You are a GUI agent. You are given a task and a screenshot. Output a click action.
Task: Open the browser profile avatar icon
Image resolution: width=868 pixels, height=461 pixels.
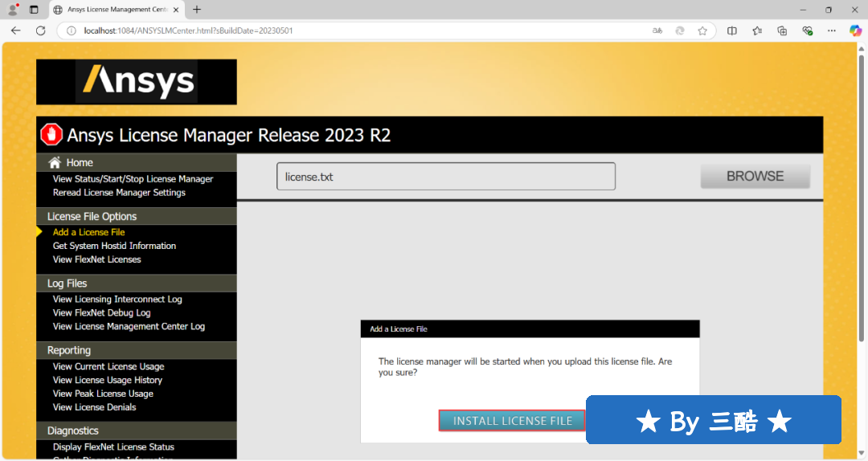point(13,10)
